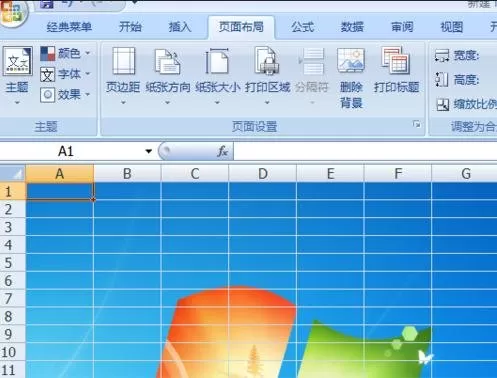
Task: Select row 10 header
Action: coord(13,352)
